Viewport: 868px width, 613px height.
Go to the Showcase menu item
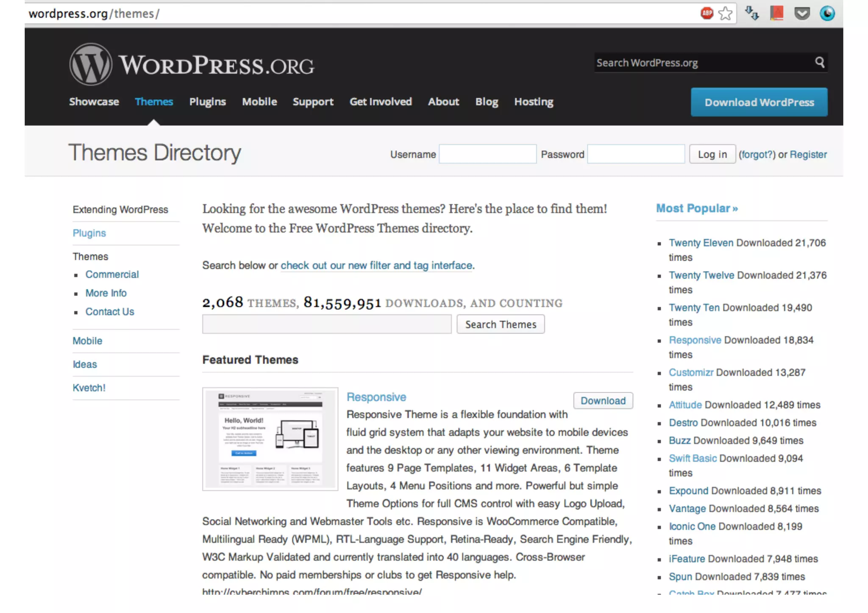coord(94,102)
